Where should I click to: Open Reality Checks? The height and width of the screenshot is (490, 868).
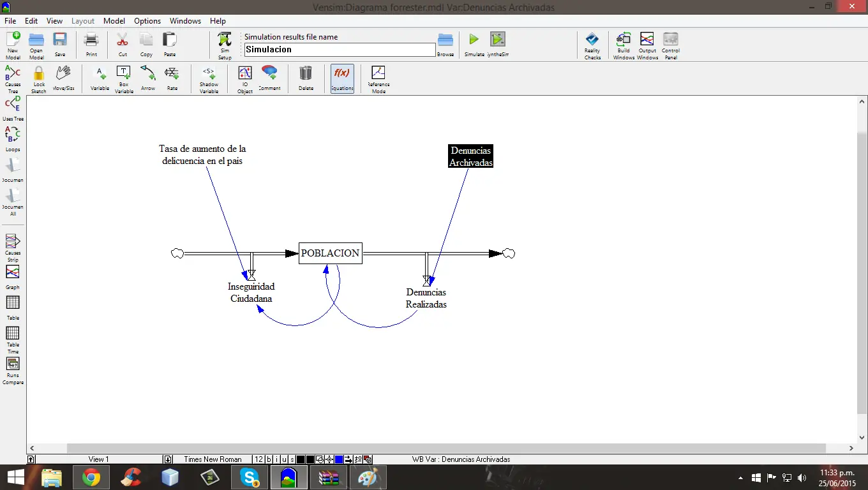(x=592, y=46)
